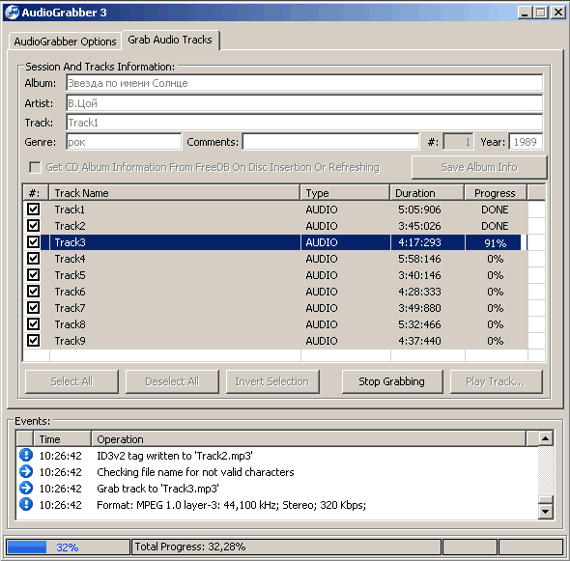The image size is (570, 561).
Task: Click the Genre input field
Action: pyautogui.click(x=124, y=142)
